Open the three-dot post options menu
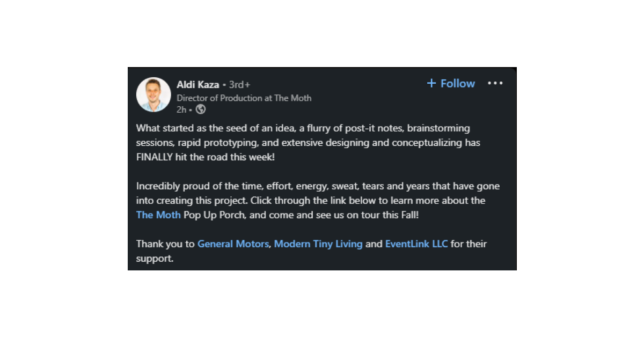 pyautogui.click(x=495, y=83)
